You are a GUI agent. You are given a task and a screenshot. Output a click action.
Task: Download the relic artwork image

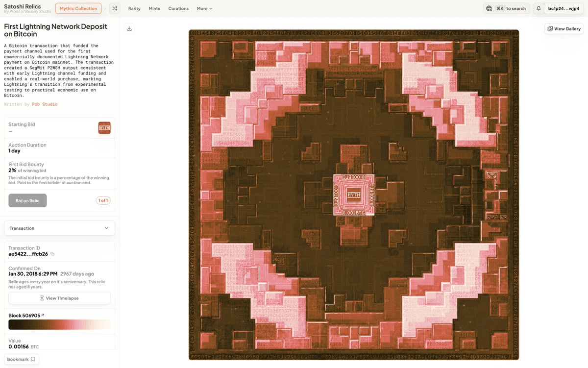(129, 28)
